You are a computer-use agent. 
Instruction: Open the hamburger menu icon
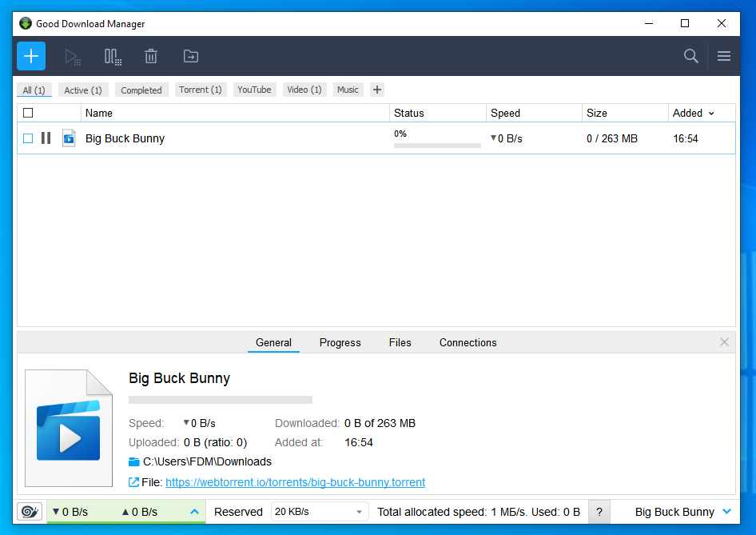point(723,56)
